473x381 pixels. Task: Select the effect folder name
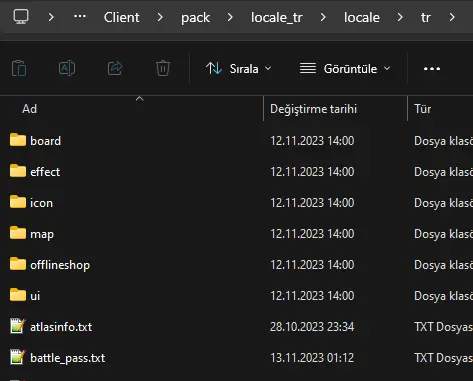(45, 172)
